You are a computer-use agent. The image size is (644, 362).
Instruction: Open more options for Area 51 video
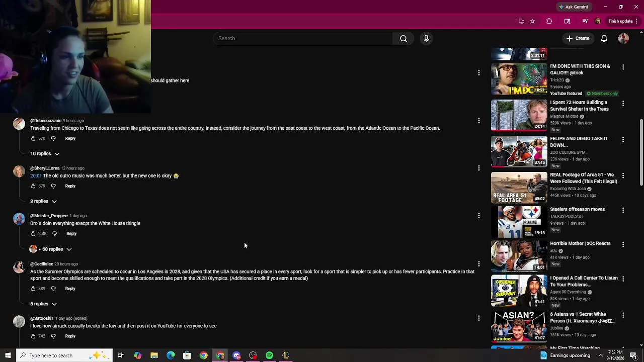[623, 175]
